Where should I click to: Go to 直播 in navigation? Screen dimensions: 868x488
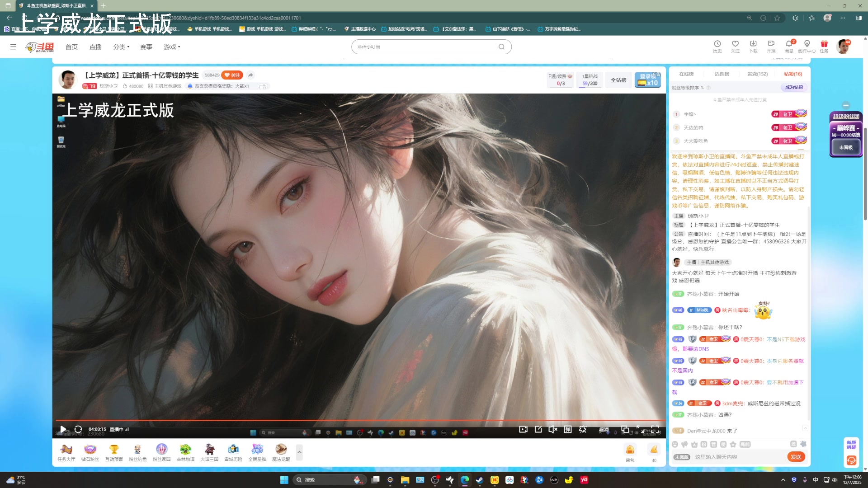coord(95,47)
